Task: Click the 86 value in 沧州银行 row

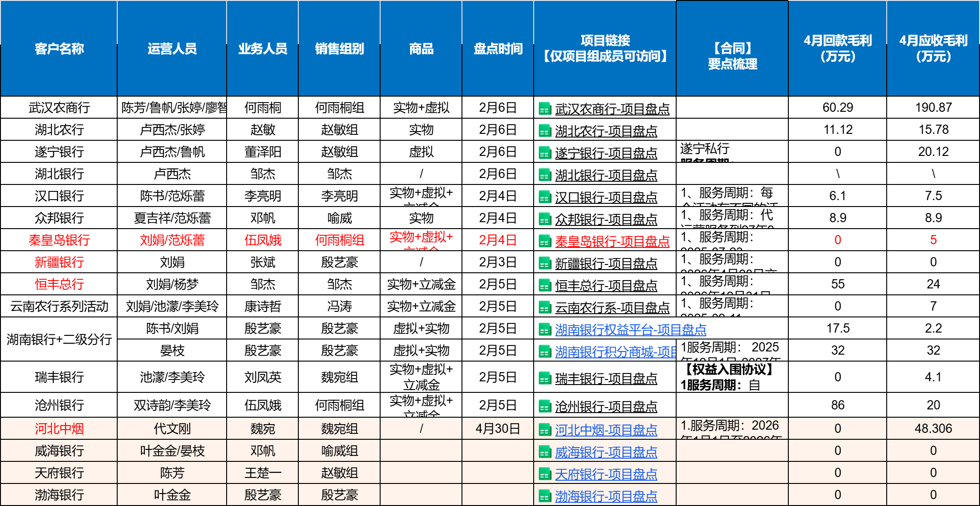Action: [838, 405]
